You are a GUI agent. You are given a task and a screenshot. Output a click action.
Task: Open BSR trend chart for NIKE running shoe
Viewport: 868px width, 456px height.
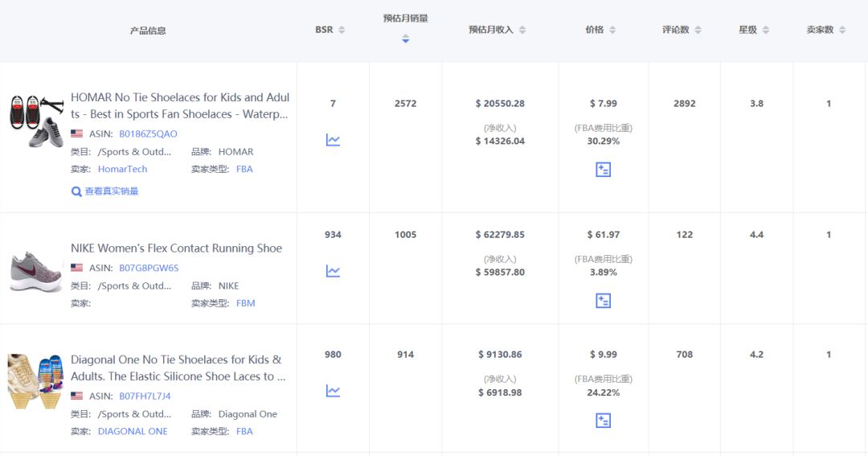coord(333,271)
